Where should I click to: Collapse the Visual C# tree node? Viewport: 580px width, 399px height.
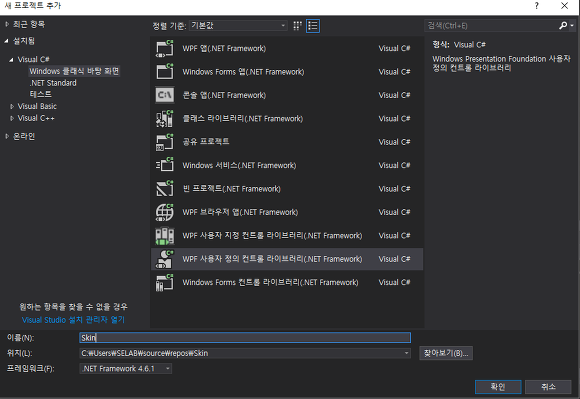tap(11, 60)
